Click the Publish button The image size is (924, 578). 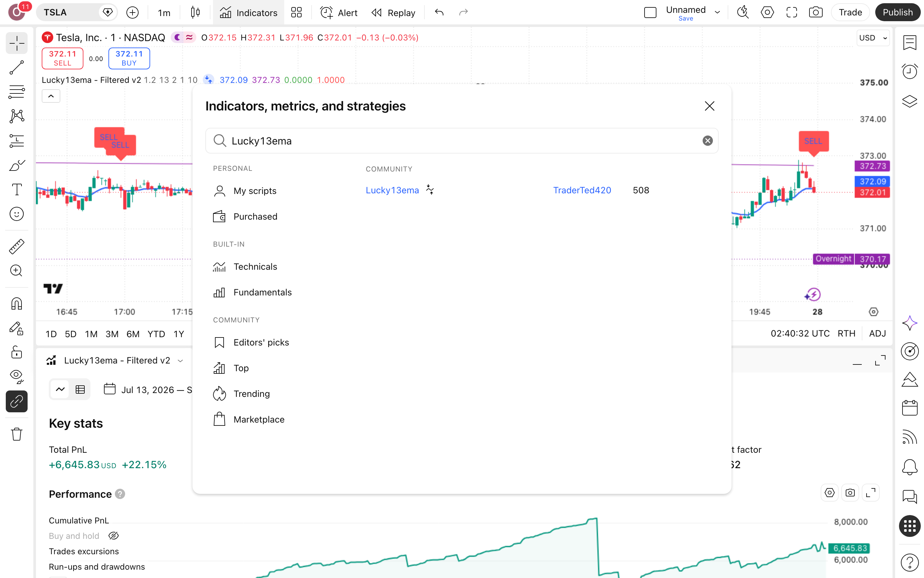click(897, 12)
